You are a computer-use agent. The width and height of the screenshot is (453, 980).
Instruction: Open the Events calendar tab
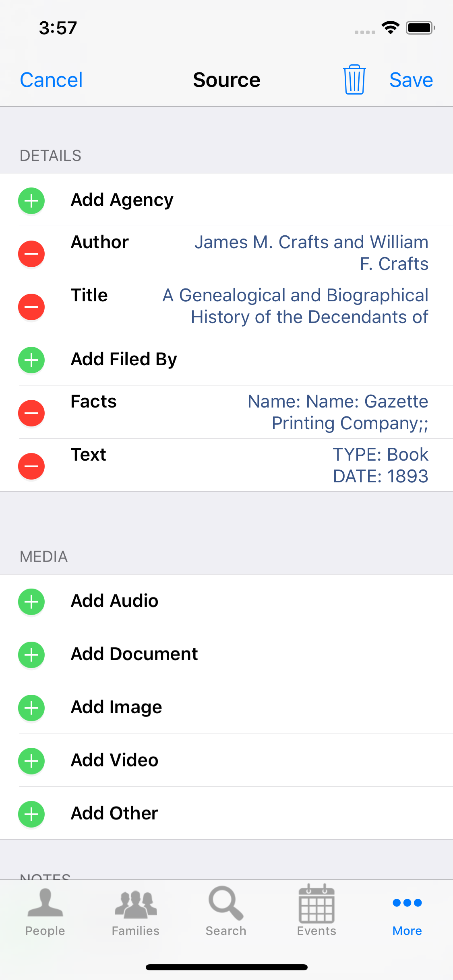(x=316, y=911)
